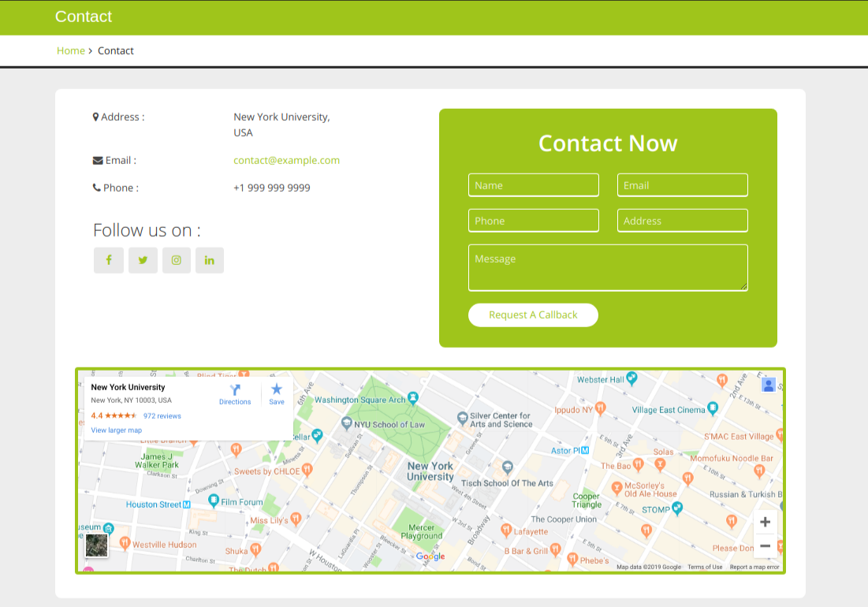This screenshot has width=868, height=607.
Task: Click Report a map error link
Action: click(x=754, y=567)
